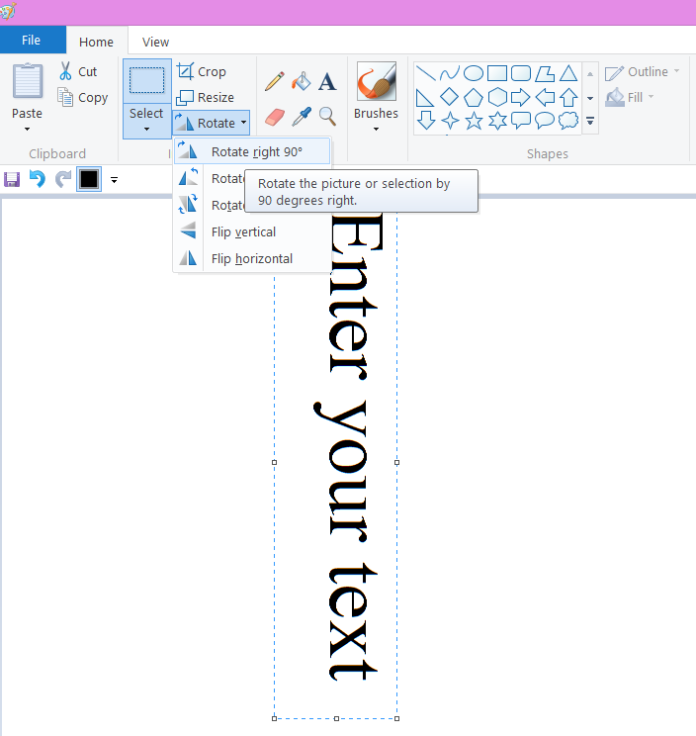Choose the Six-point star shape
The width and height of the screenshot is (696, 736).
pyautogui.click(x=497, y=120)
